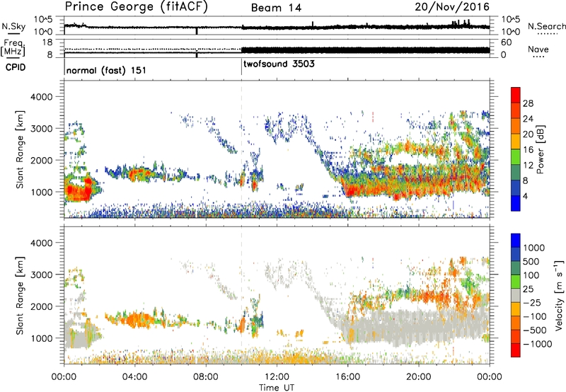This screenshot has height=392, width=566.
Task: Click the 'N.Sky' legend label
Action: click(x=13, y=26)
